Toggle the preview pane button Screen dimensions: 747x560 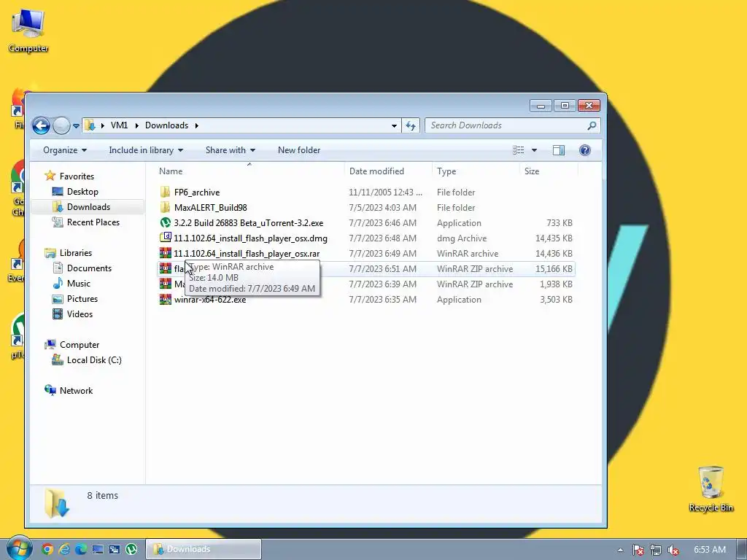(x=558, y=150)
